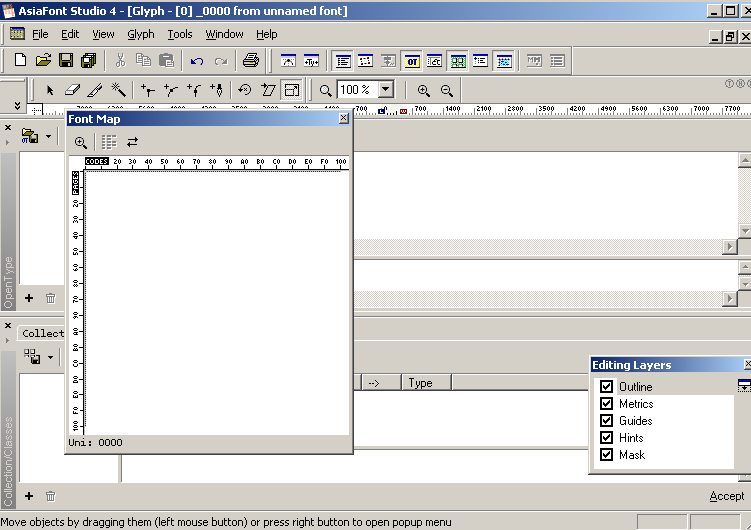Copy selection with Copy icon

click(143, 60)
